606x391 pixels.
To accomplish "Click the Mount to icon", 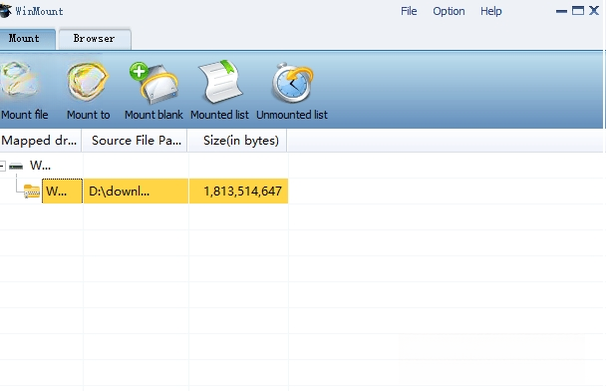I will click(x=88, y=82).
